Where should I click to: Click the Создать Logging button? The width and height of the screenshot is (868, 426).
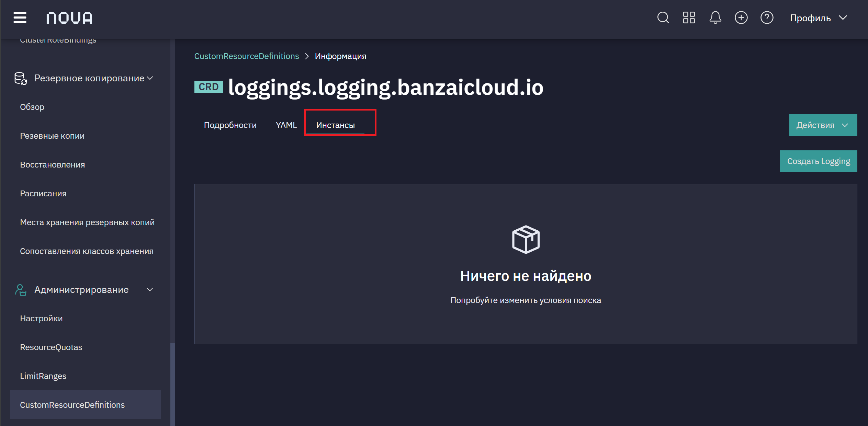pyautogui.click(x=818, y=161)
